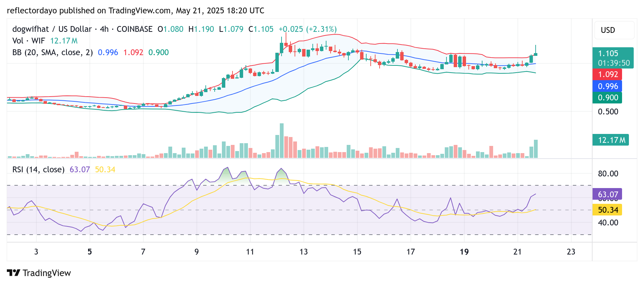Click the +0.025 (+2.31%) change text

pyautogui.click(x=308, y=29)
